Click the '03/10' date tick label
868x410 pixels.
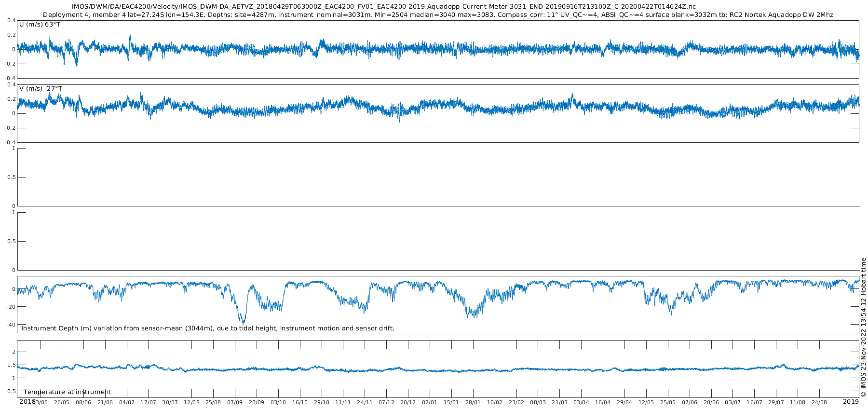click(278, 402)
